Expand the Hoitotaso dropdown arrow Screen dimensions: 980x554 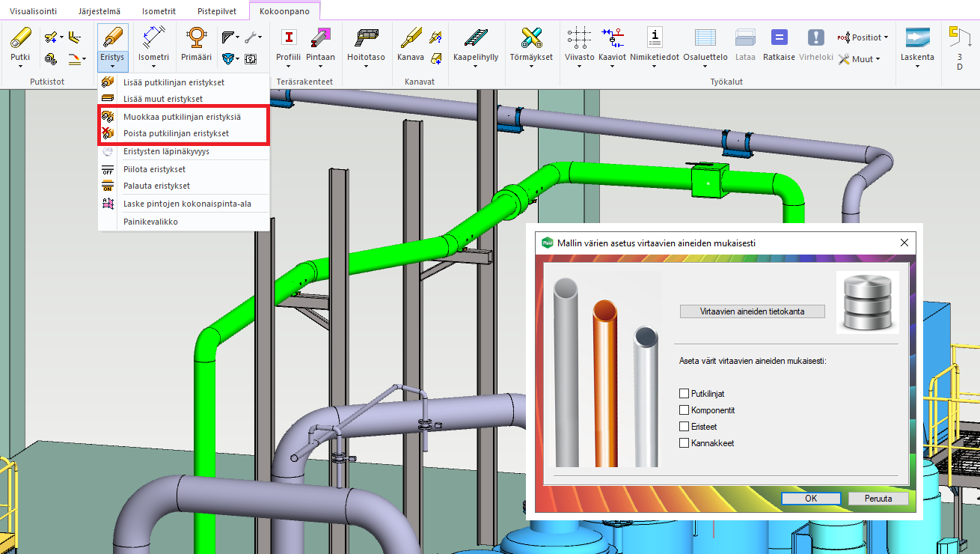click(x=366, y=67)
